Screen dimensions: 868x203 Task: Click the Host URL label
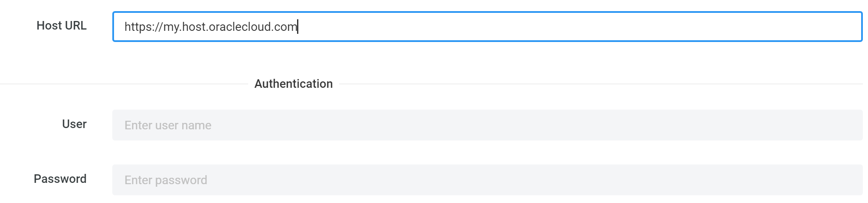62,26
